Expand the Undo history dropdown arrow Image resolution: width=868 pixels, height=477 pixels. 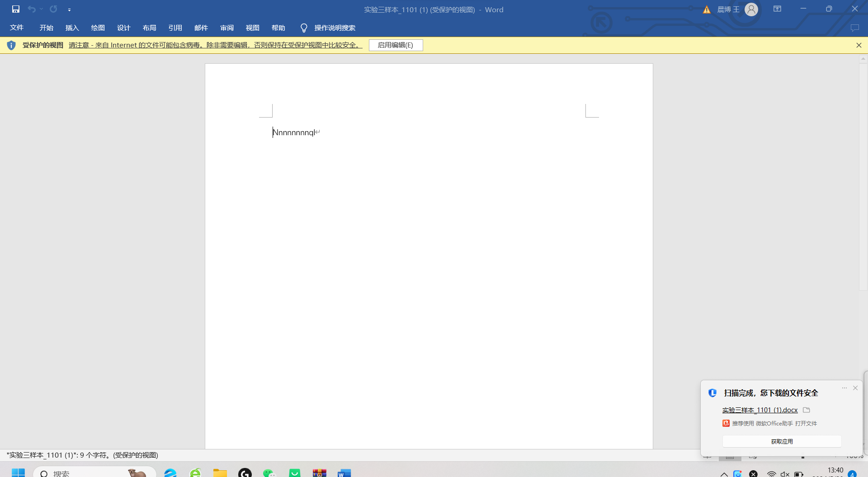point(41,9)
